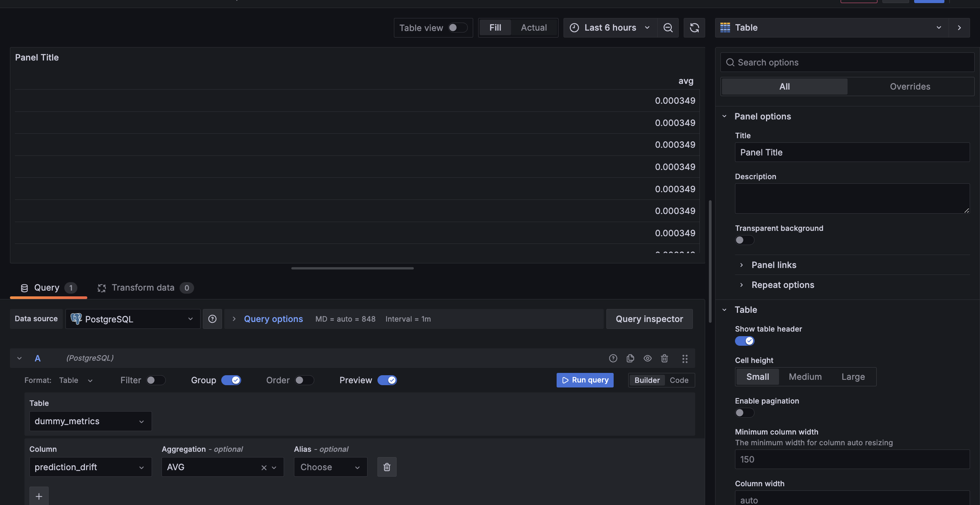Open the Format Table dropdown
The height and width of the screenshot is (505, 980).
tap(76, 380)
